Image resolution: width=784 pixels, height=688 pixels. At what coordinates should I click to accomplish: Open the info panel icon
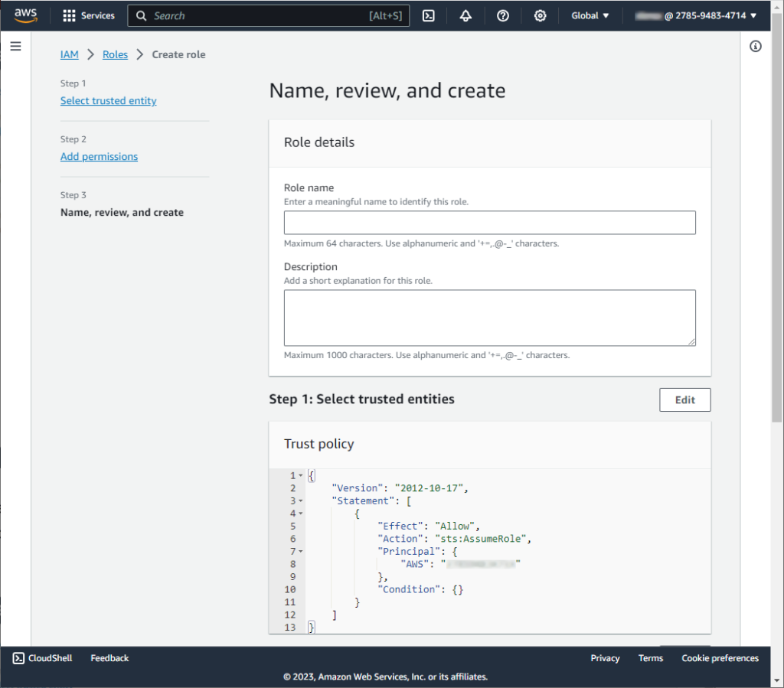[755, 47]
